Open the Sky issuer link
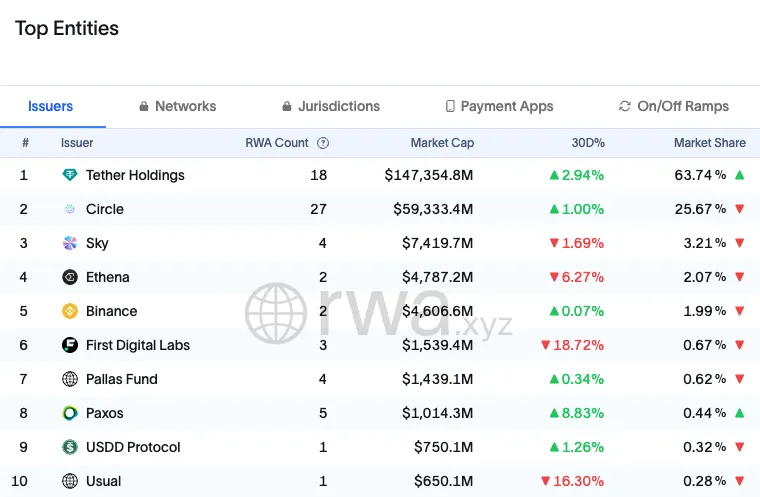Screen dimensions: 760x497 97,243
